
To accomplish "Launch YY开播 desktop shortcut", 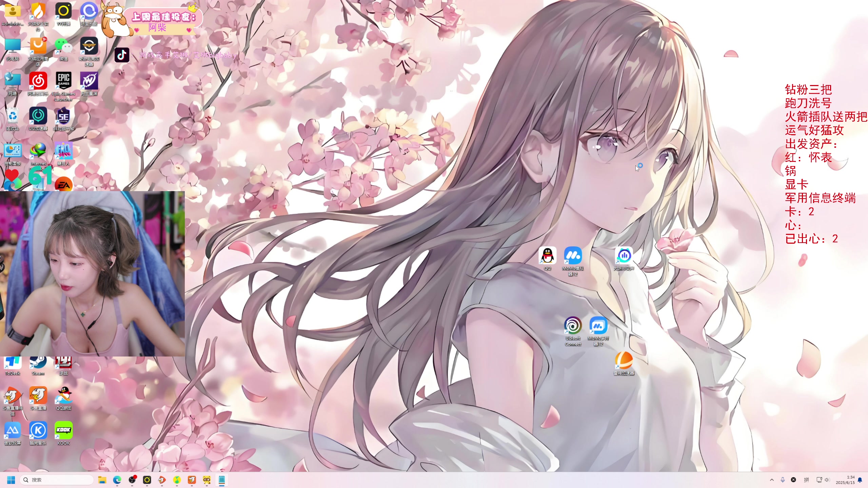I will pos(63,14).
